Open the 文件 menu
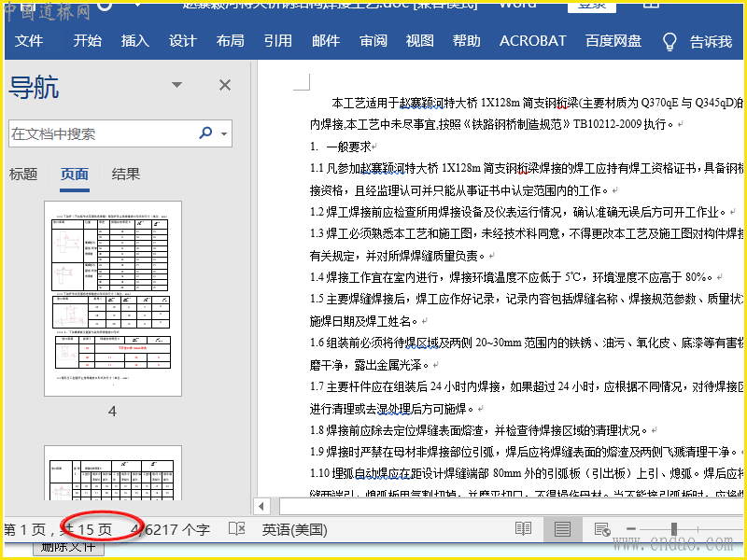 29,41
